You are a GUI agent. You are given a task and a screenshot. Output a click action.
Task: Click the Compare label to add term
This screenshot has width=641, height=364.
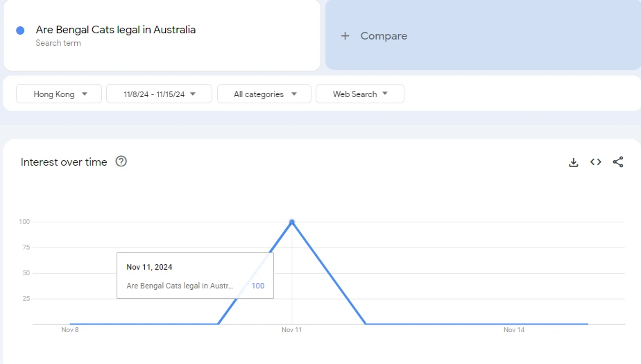[384, 36]
